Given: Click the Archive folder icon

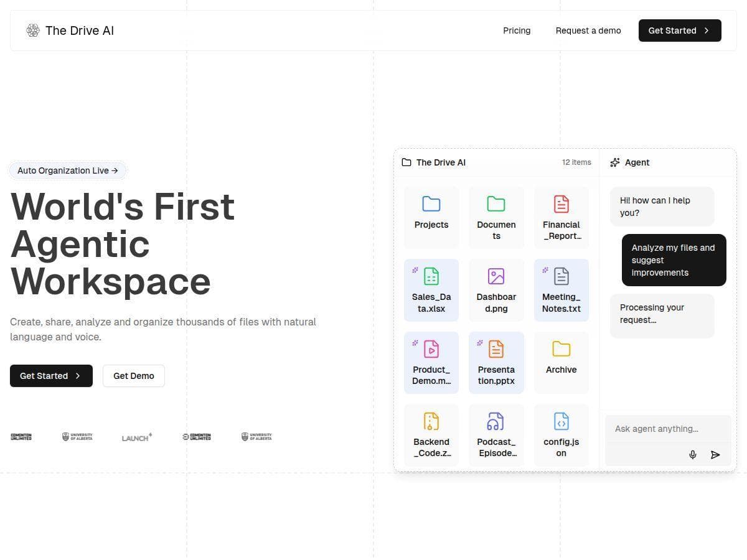Looking at the screenshot, I should 561,348.
